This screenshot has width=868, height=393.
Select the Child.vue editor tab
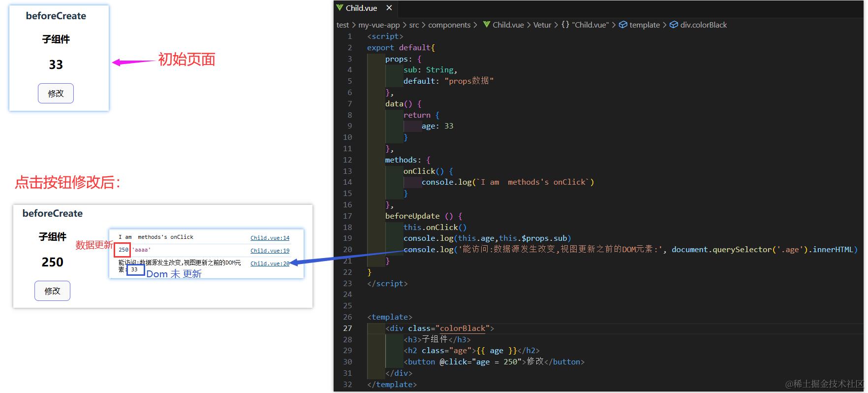[x=365, y=8]
